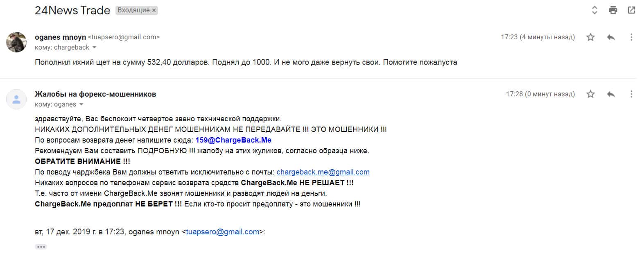
Task: Remove the Входящие label from conversation
Action: tap(154, 11)
